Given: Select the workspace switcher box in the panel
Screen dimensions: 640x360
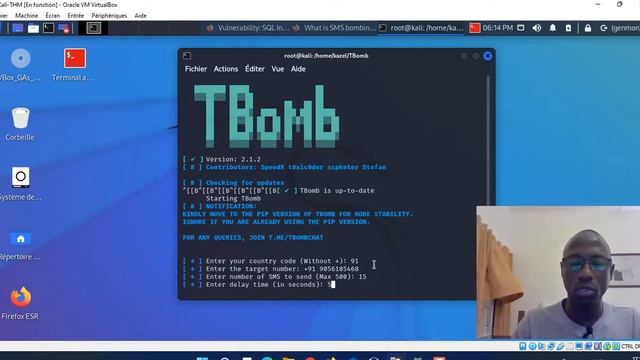Looking at the screenshot, I should pyautogui.click(x=93, y=28).
